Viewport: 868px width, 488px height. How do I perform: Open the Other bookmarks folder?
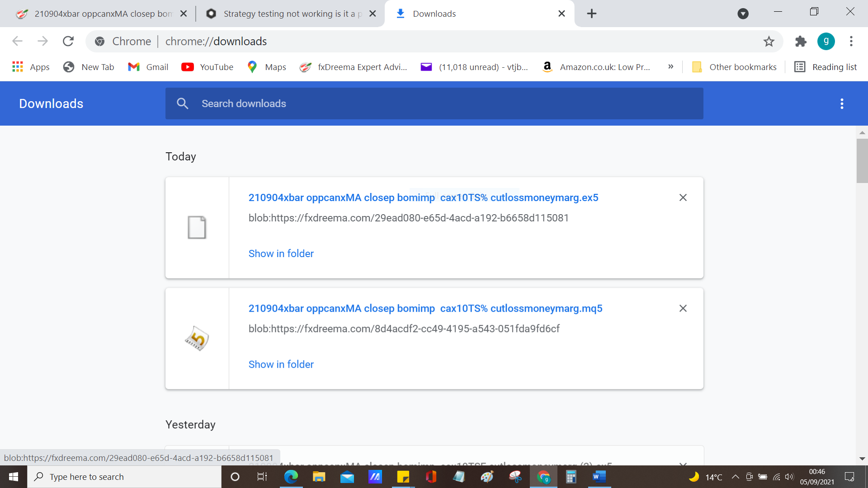click(735, 67)
